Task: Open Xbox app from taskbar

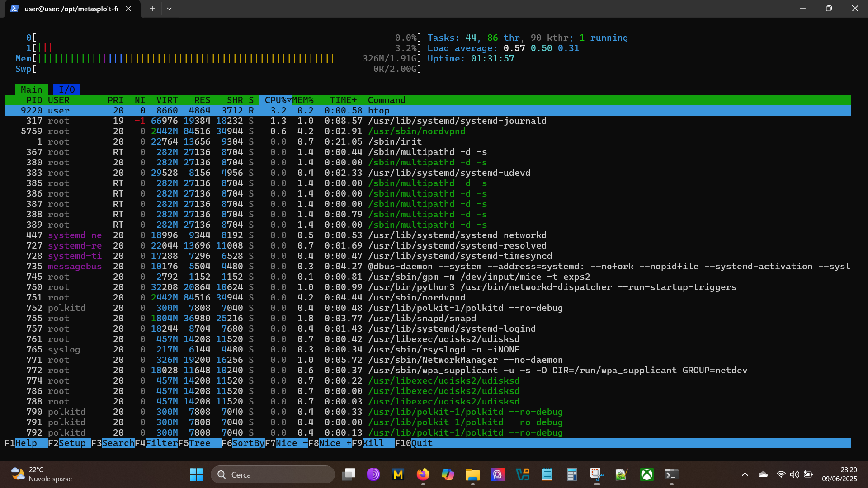Action: [x=646, y=474]
